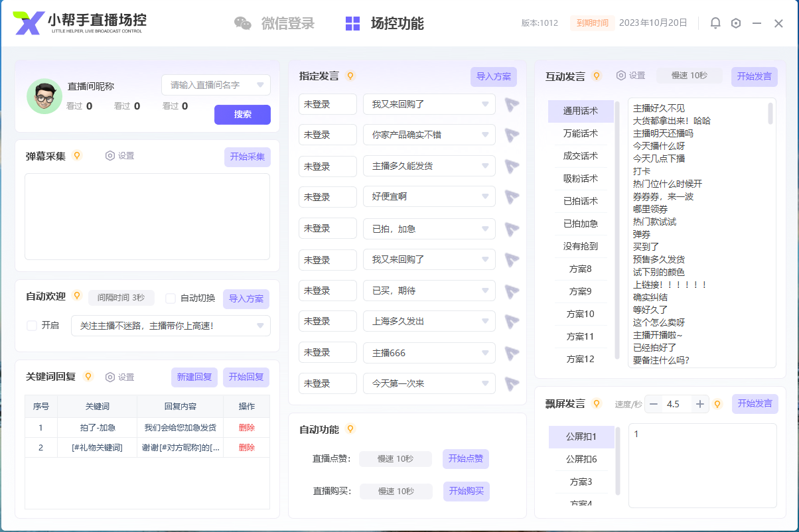
Task: Click the lightbulb hint next to 自动功能
Action: [350, 429]
